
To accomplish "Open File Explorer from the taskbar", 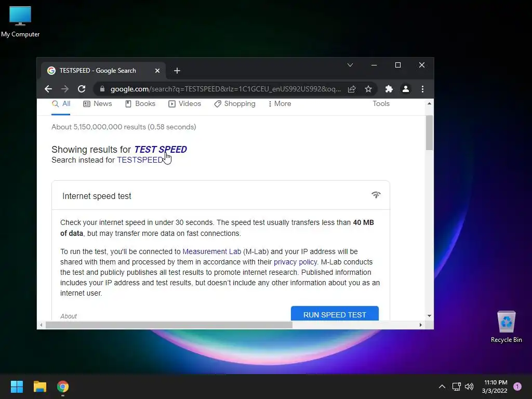I will click(39, 387).
